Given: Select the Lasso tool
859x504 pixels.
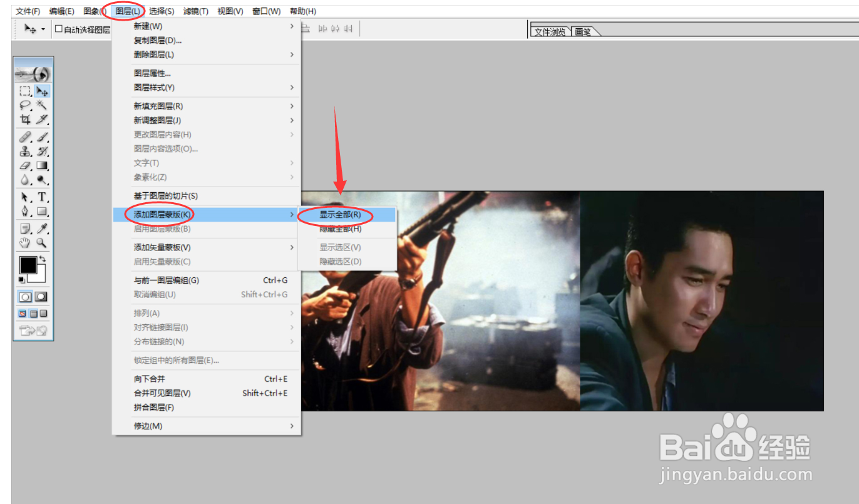Looking at the screenshot, I should click(25, 105).
